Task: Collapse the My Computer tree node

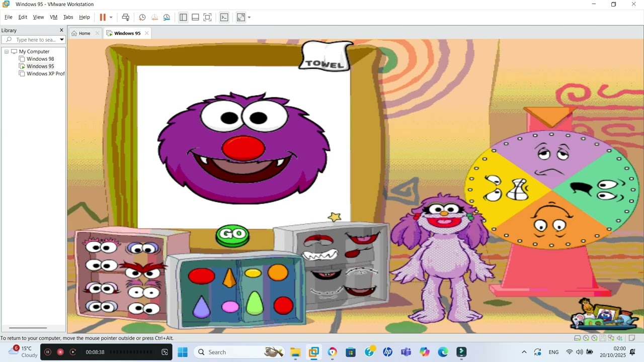Action: tap(7, 52)
